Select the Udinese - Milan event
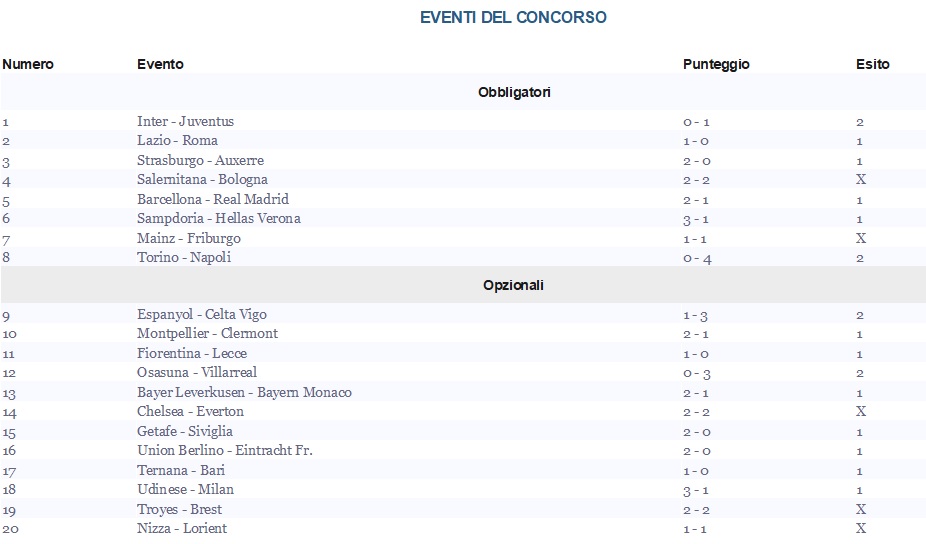The image size is (926, 544). (x=185, y=489)
